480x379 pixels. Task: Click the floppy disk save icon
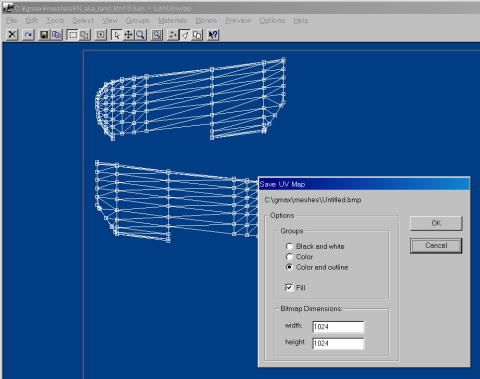tap(44, 35)
